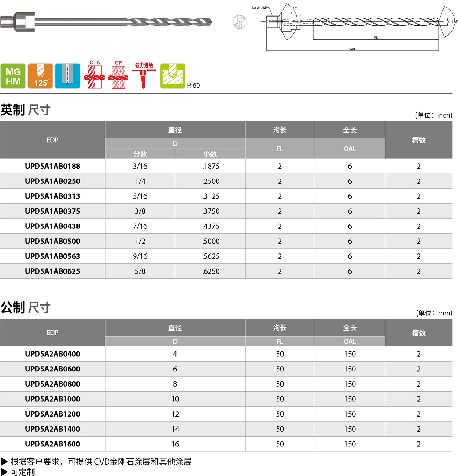Click the .3750 decimal cell
This screenshot has height=476, width=458.
tap(211, 211)
